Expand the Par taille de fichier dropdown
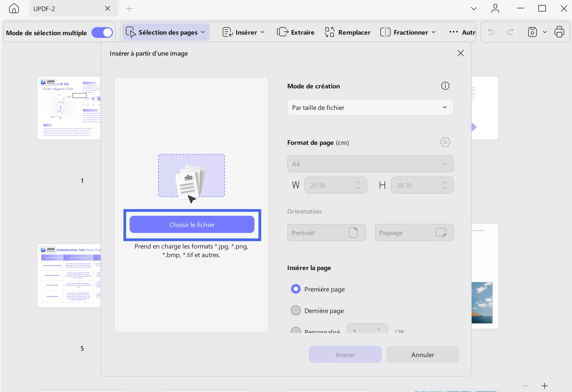Viewport: 572px width, 392px height. coord(370,107)
